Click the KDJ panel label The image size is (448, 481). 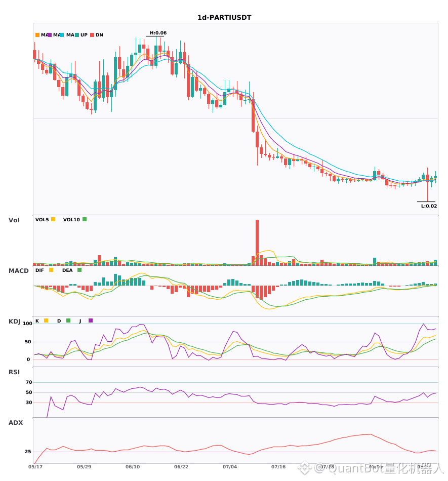14,322
